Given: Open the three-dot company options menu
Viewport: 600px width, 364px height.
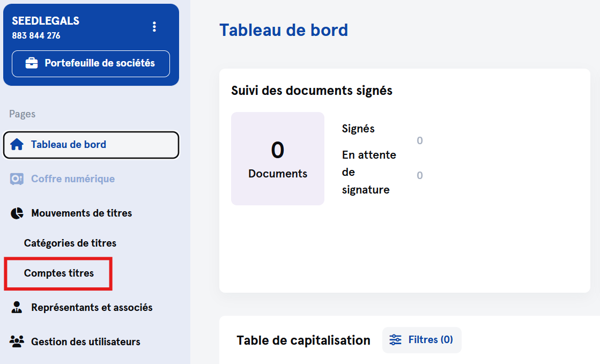Looking at the screenshot, I should (x=154, y=27).
